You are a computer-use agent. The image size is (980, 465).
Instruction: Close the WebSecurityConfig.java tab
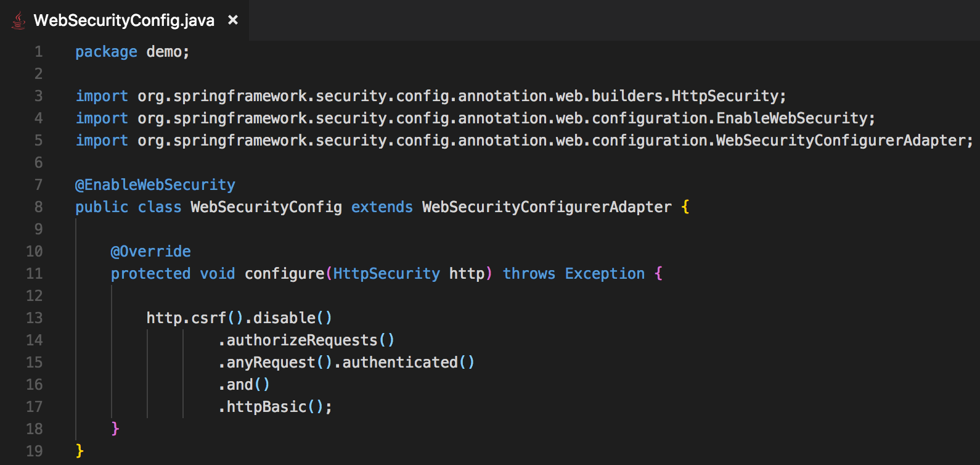[233, 20]
